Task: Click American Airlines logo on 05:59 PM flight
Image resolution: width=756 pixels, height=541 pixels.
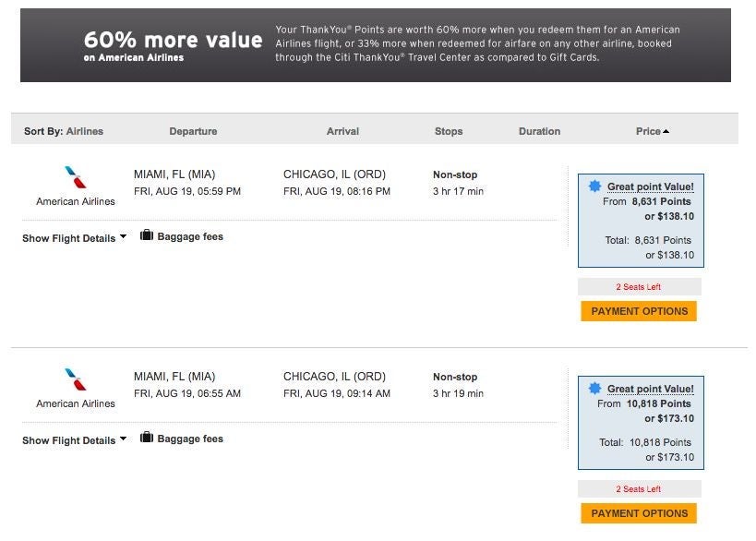Action: pos(76,177)
